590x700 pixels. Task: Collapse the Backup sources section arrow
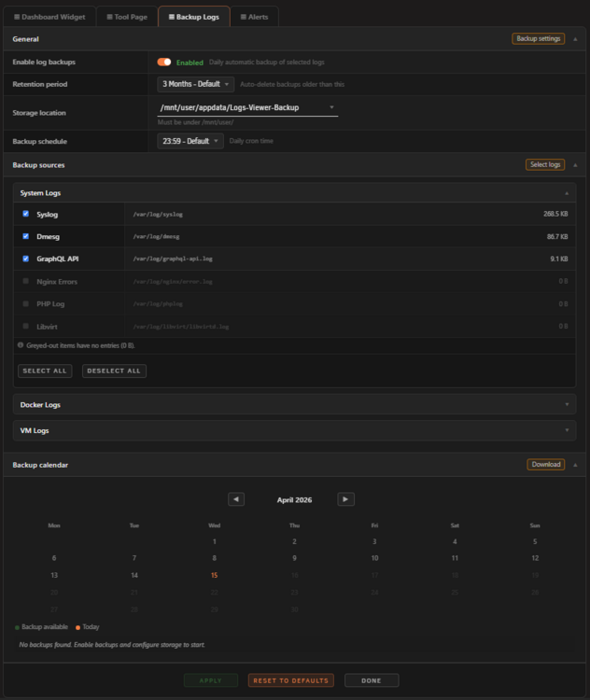pyautogui.click(x=575, y=165)
